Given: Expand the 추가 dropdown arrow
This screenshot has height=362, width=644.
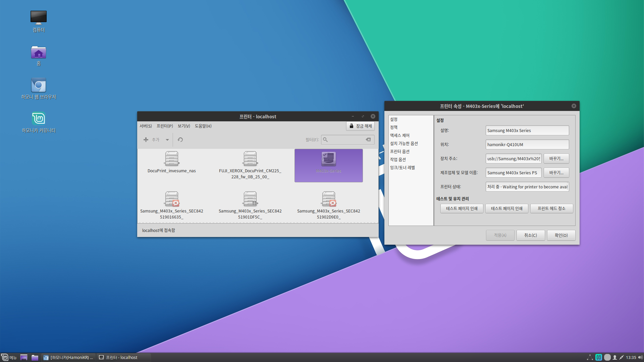Looking at the screenshot, I should tap(167, 140).
